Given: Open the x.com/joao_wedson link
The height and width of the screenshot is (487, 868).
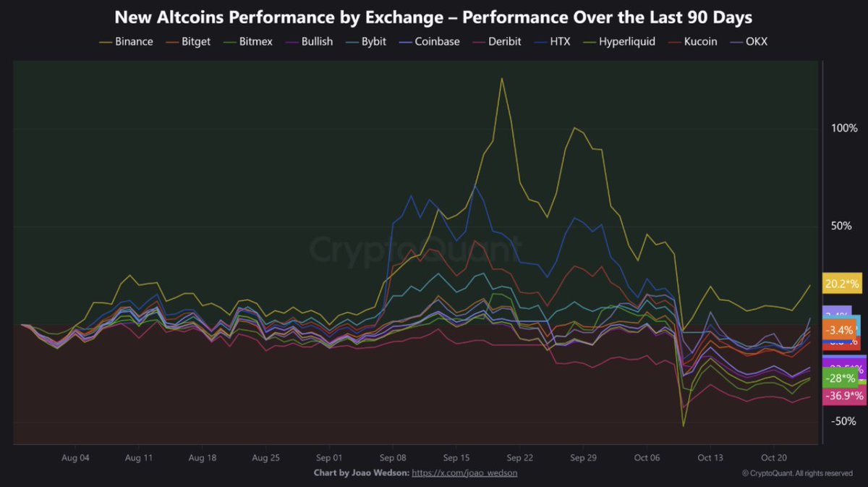Looking at the screenshot, I should point(464,473).
